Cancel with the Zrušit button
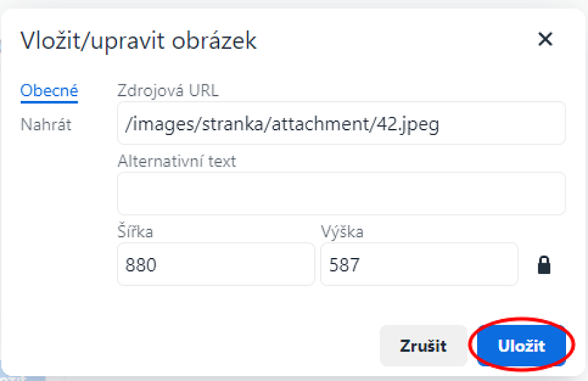Image resolution: width=588 pixels, height=381 pixels. (423, 346)
